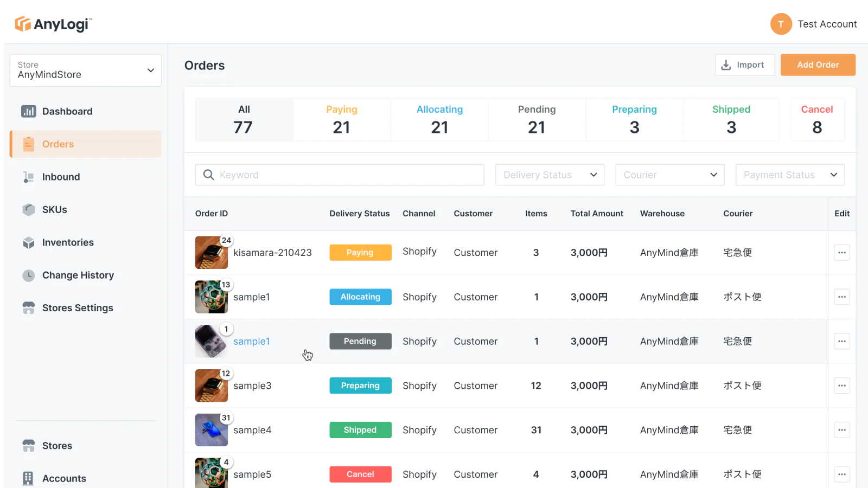868x488 pixels.
Task: Open SKUs via its cube icon
Action: 28,210
